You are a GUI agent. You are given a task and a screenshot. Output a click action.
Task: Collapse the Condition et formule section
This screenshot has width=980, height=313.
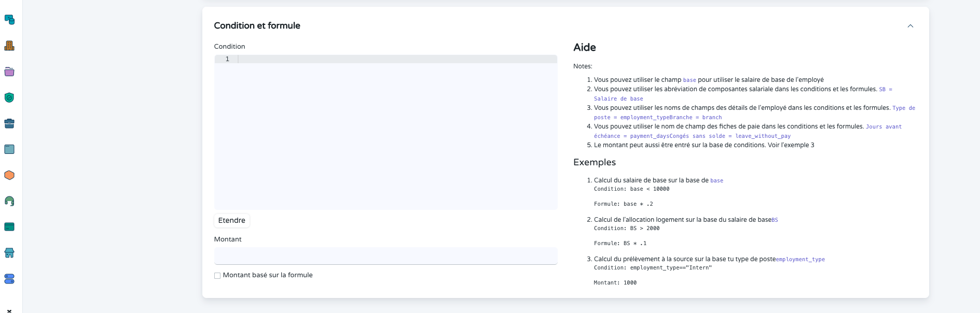click(x=910, y=26)
